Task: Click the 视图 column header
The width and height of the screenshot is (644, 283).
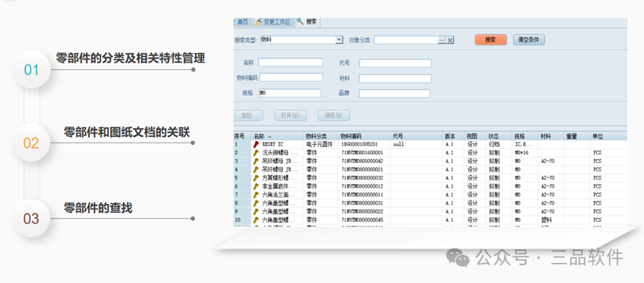Action: click(475, 136)
